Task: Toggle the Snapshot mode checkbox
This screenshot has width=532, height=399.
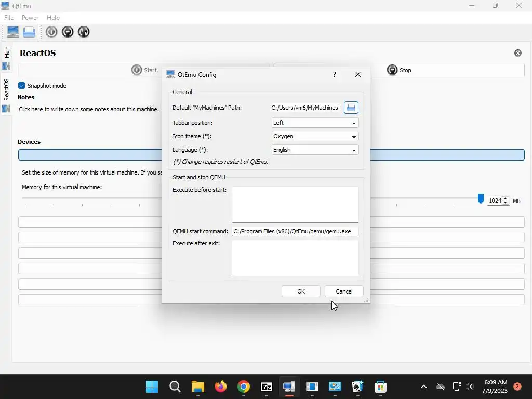Action: click(22, 86)
